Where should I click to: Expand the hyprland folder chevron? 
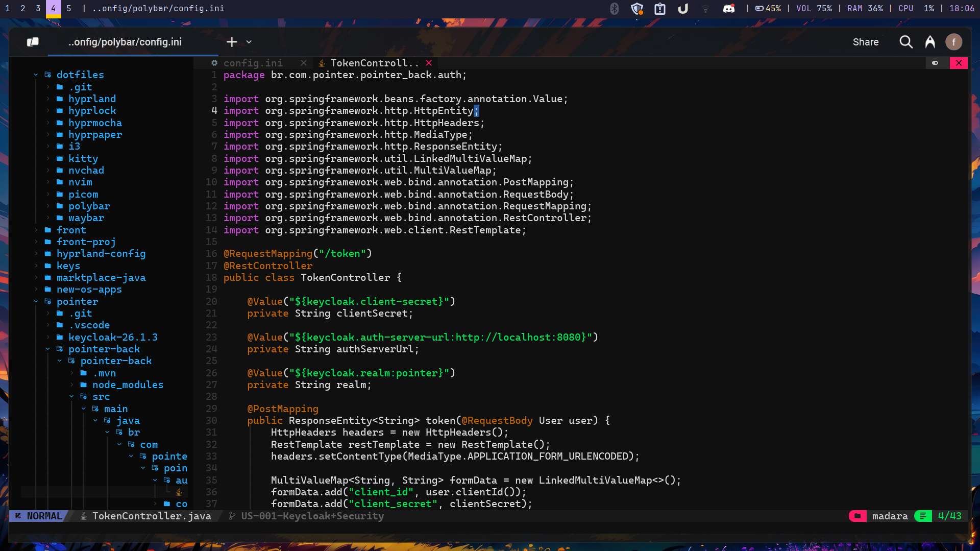pyautogui.click(x=48, y=99)
